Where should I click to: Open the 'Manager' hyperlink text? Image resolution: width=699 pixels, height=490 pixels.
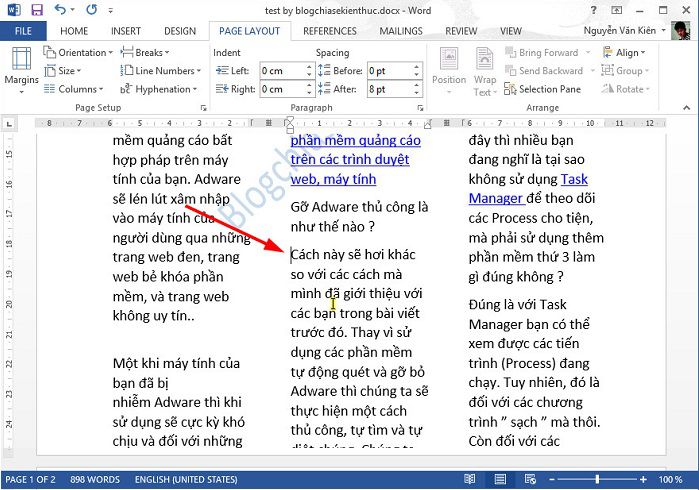click(x=495, y=198)
